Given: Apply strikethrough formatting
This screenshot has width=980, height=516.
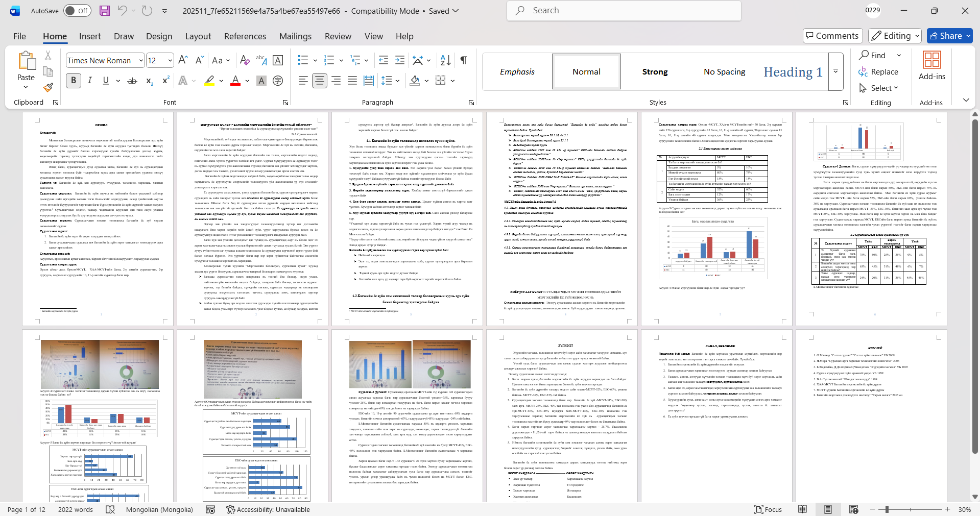Looking at the screenshot, I should pos(132,81).
